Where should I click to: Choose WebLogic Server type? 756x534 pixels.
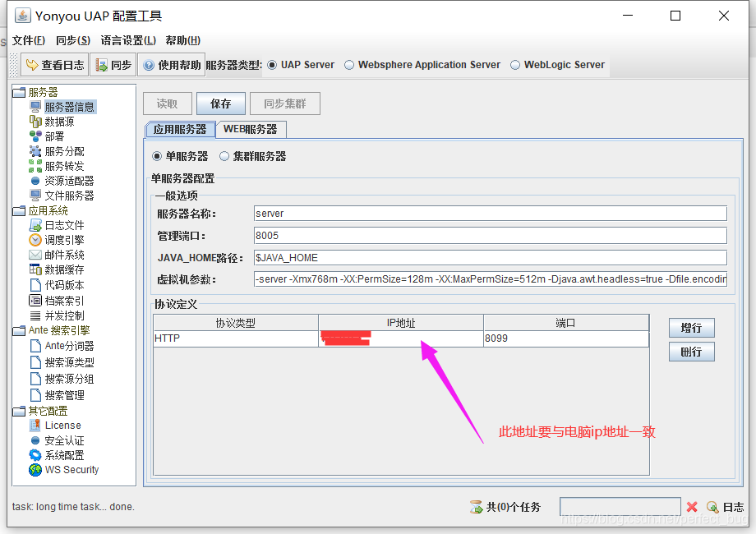(x=515, y=65)
